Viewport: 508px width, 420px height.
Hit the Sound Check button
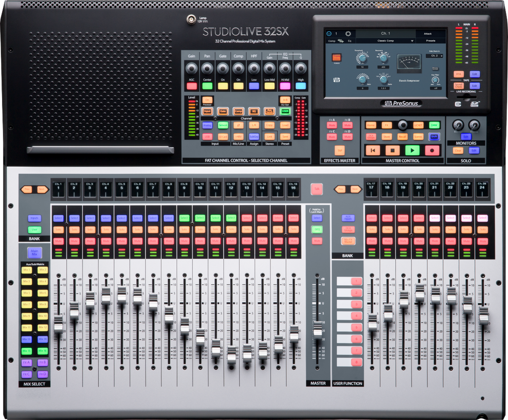click(459, 85)
